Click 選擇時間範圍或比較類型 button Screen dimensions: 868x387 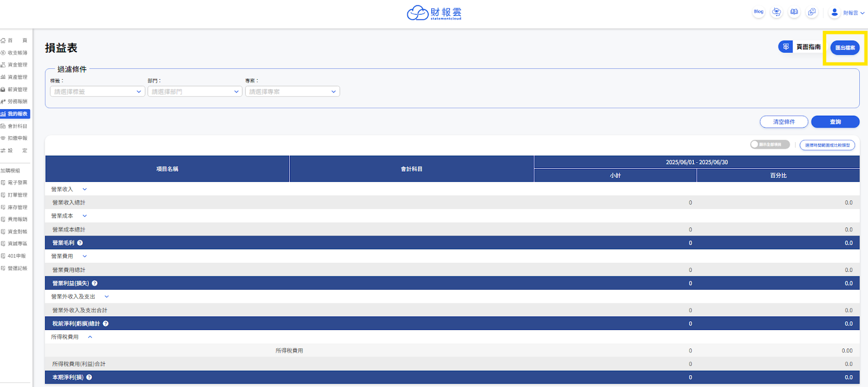(827, 145)
